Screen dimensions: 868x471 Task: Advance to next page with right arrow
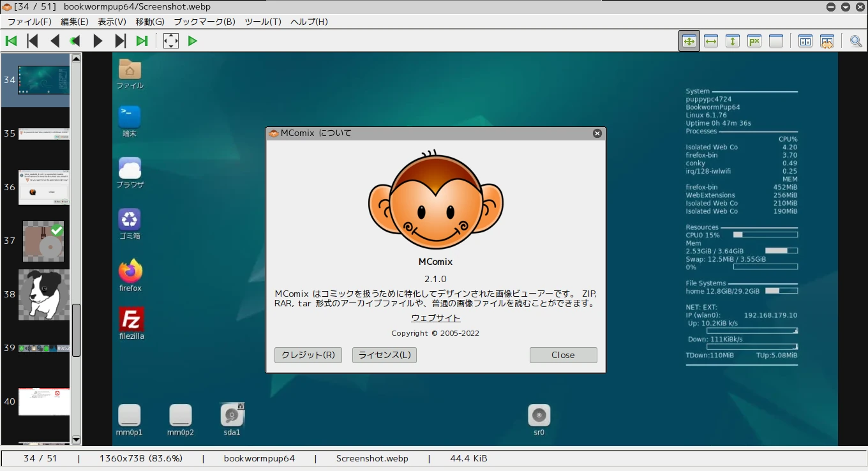98,41
